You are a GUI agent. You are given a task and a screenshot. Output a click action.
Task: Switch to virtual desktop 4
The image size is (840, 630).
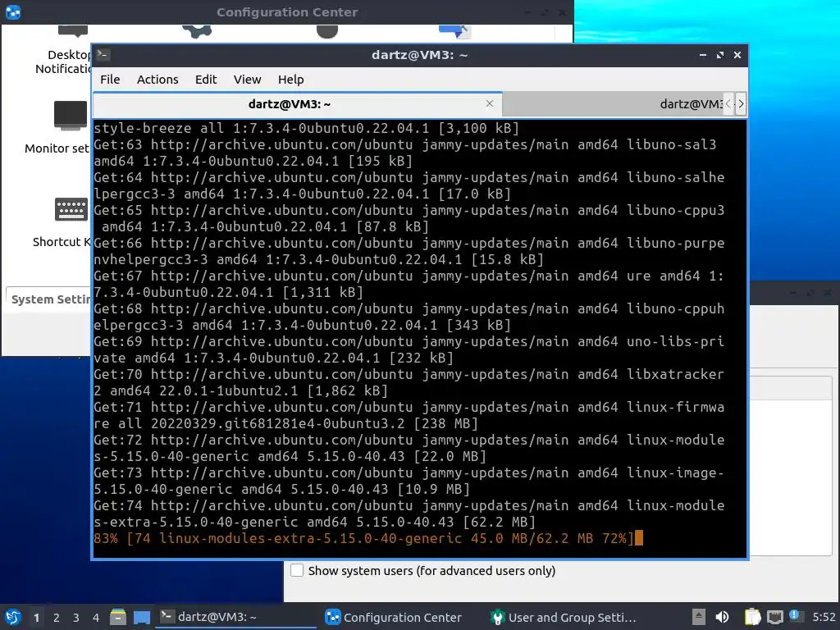(96, 618)
